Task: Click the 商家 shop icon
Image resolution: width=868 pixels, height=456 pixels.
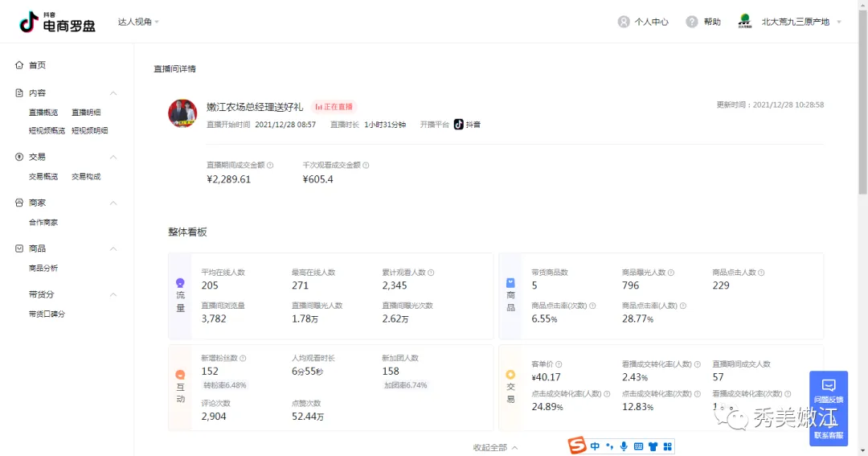Action: [19, 203]
